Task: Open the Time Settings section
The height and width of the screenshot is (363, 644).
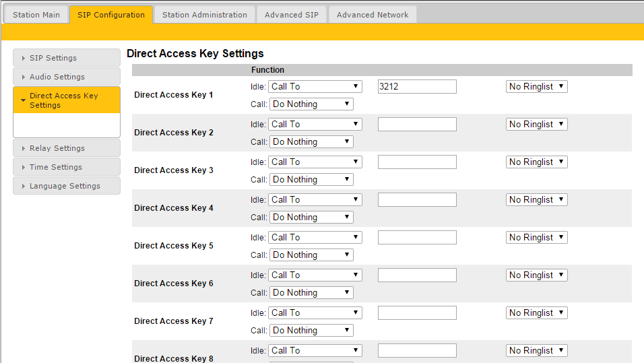Action: click(66, 167)
